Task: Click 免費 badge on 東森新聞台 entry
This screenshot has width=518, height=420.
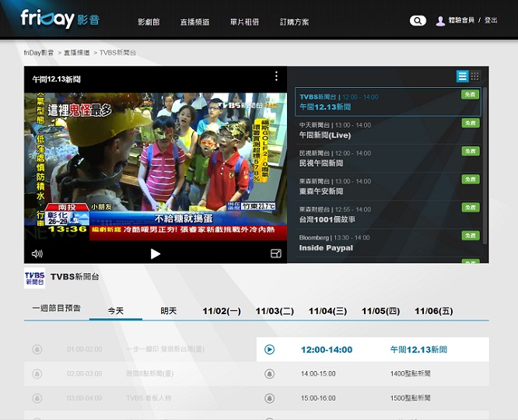Action: (x=471, y=180)
